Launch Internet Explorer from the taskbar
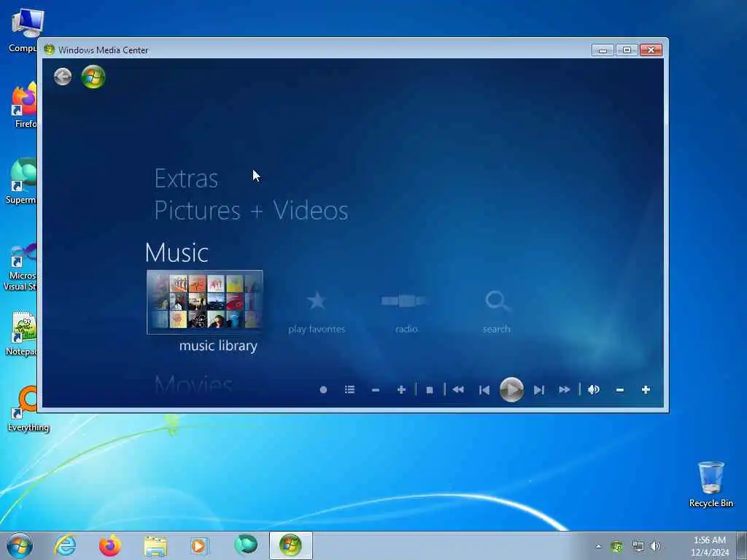 (x=65, y=545)
